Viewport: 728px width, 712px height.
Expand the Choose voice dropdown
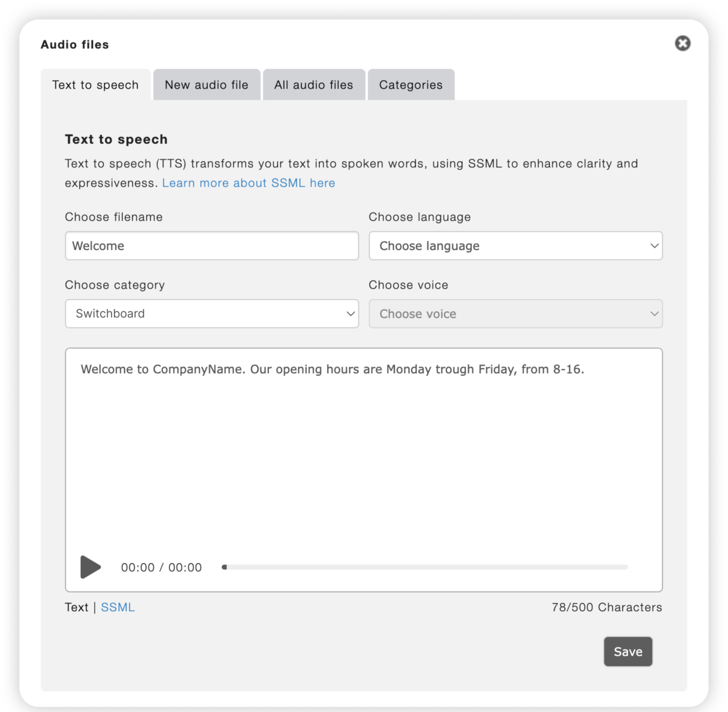(516, 313)
